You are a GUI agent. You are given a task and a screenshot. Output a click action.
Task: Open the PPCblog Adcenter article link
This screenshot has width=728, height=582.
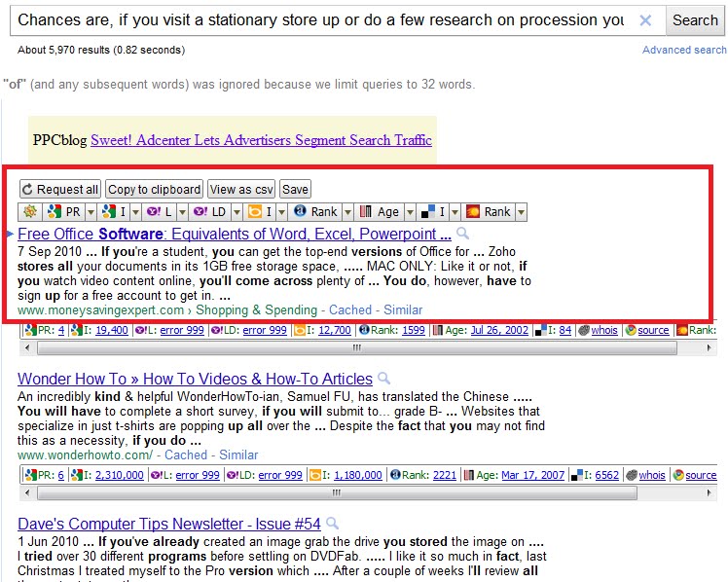262,140
